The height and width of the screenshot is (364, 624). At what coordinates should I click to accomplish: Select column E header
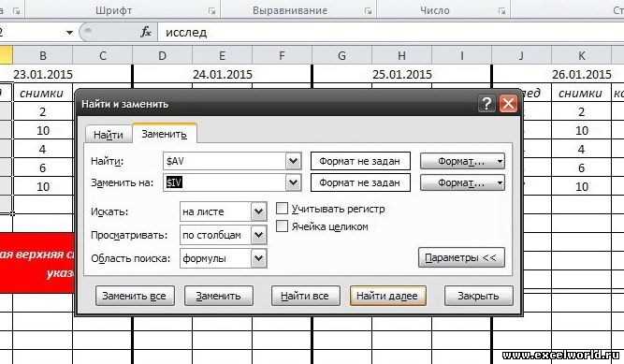coord(222,55)
